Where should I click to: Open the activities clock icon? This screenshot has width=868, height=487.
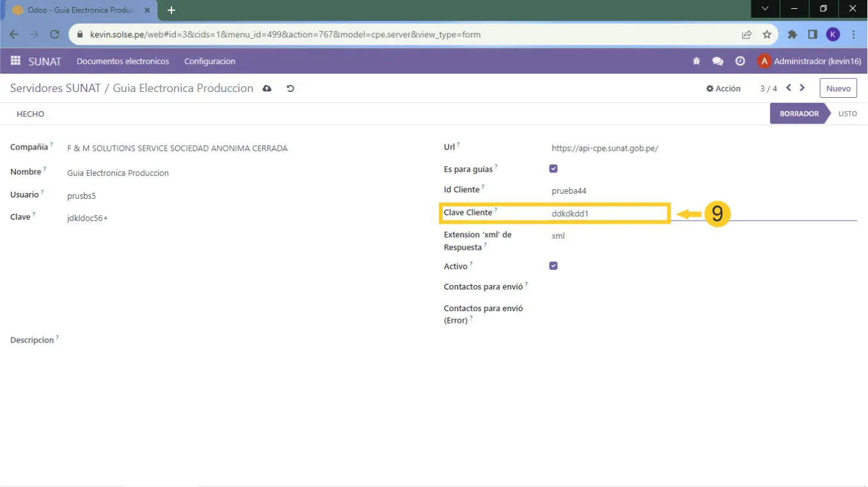coord(740,61)
